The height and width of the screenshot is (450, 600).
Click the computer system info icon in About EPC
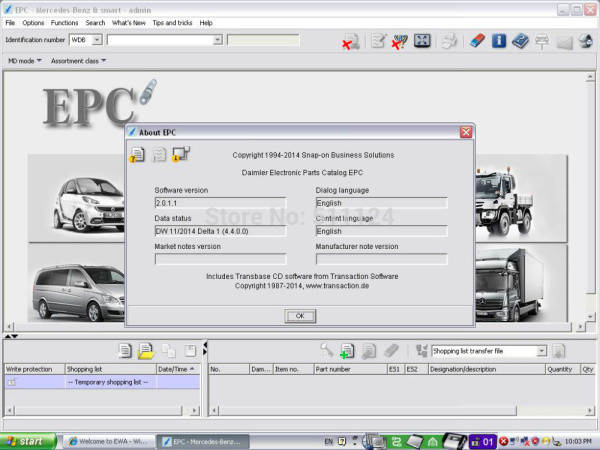point(181,154)
